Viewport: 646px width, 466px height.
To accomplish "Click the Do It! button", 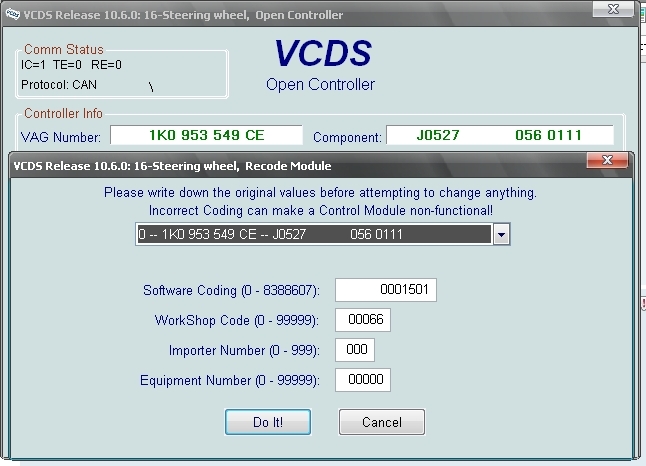I will tap(268, 422).
